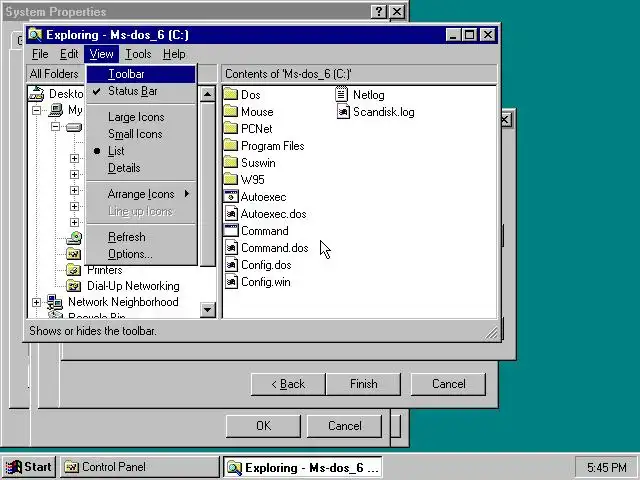
Task: Select the Command program icon
Action: coord(231,231)
